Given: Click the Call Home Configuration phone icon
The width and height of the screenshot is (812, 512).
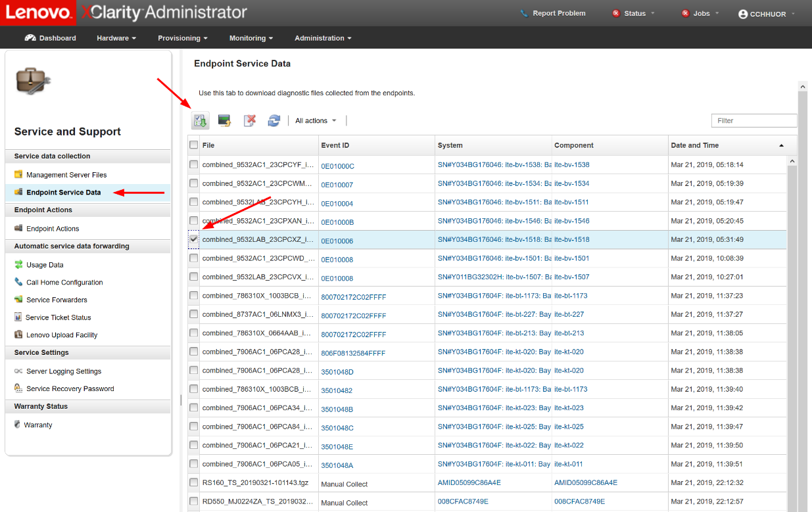Looking at the screenshot, I should [x=19, y=282].
